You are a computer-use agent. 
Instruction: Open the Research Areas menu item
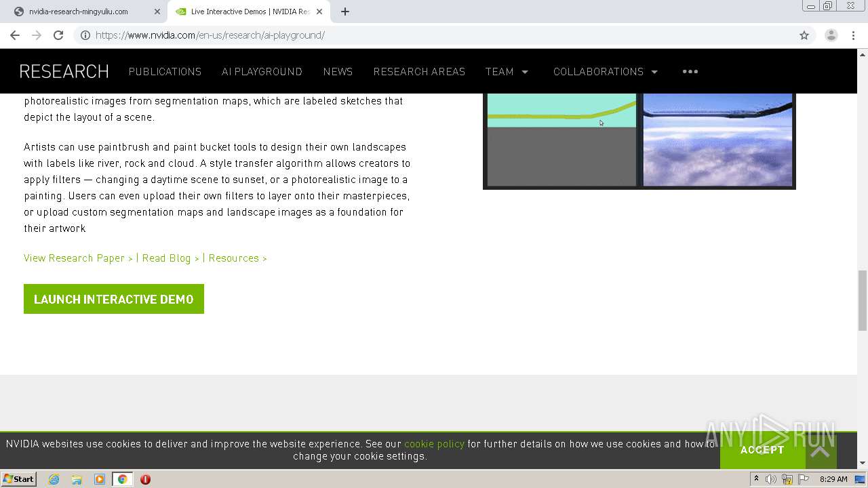(x=419, y=71)
